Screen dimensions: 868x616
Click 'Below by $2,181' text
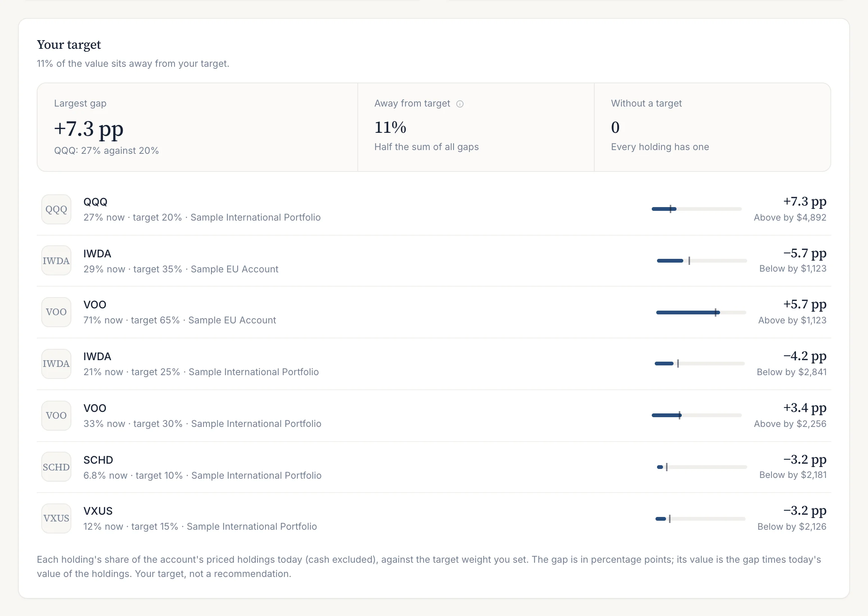(x=793, y=475)
